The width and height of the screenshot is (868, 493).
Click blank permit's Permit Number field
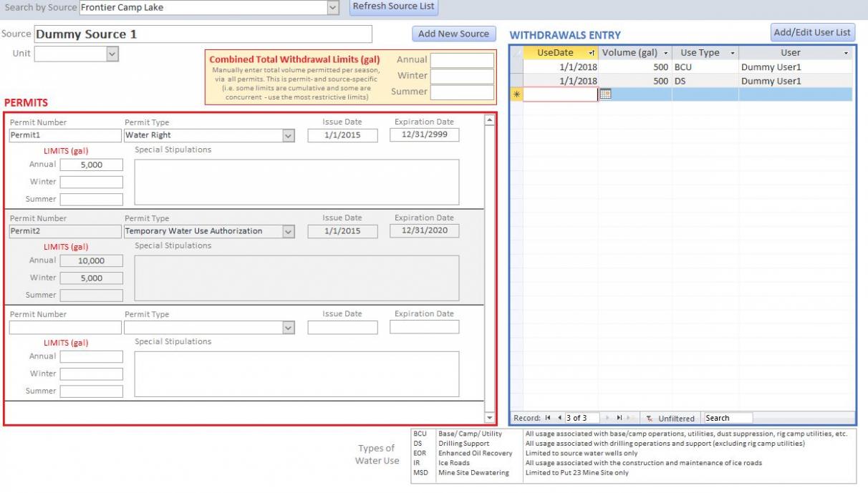(x=65, y=327)
